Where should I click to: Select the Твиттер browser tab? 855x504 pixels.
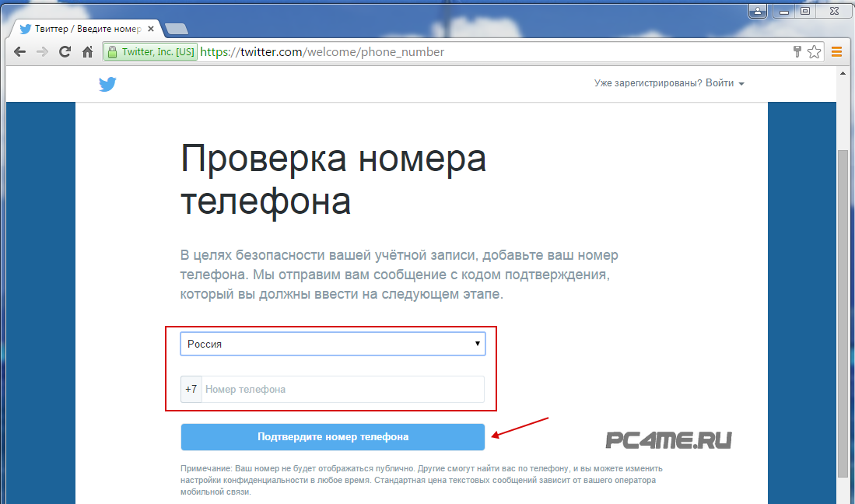point(86,29)
